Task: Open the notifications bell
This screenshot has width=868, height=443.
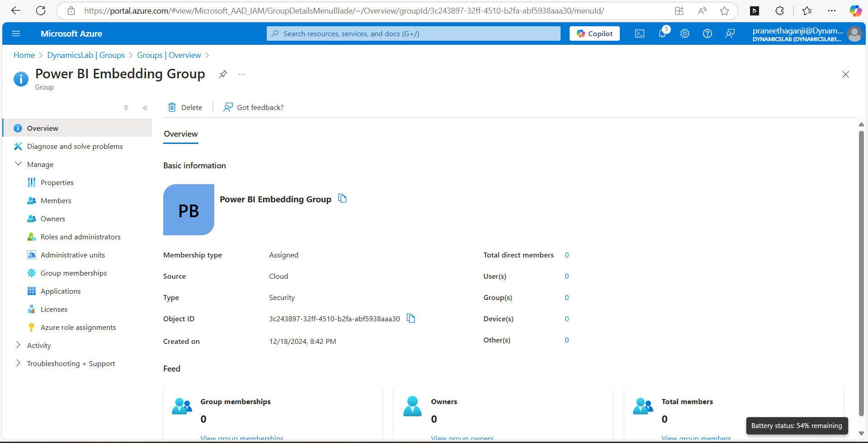Action: tap(662, 33)
